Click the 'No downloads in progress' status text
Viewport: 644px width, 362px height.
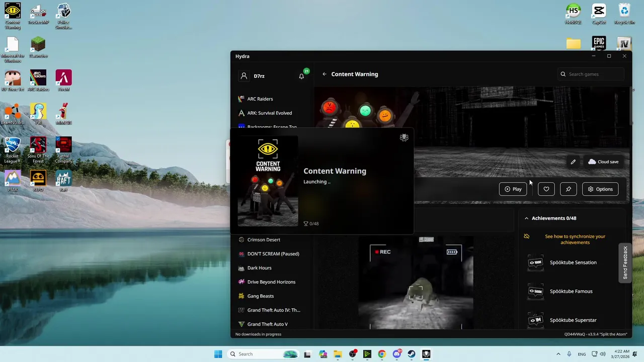(x=258, y=334)
